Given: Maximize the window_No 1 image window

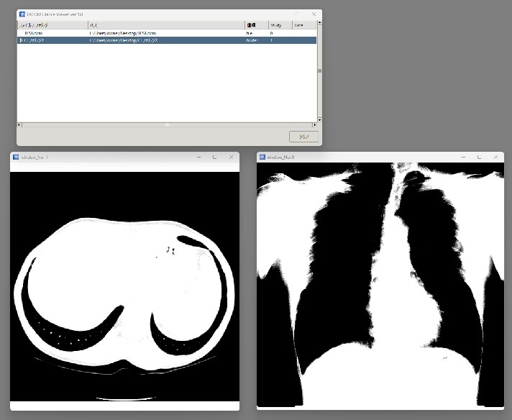Looking at the screenshot, I should tap(214, 157).
